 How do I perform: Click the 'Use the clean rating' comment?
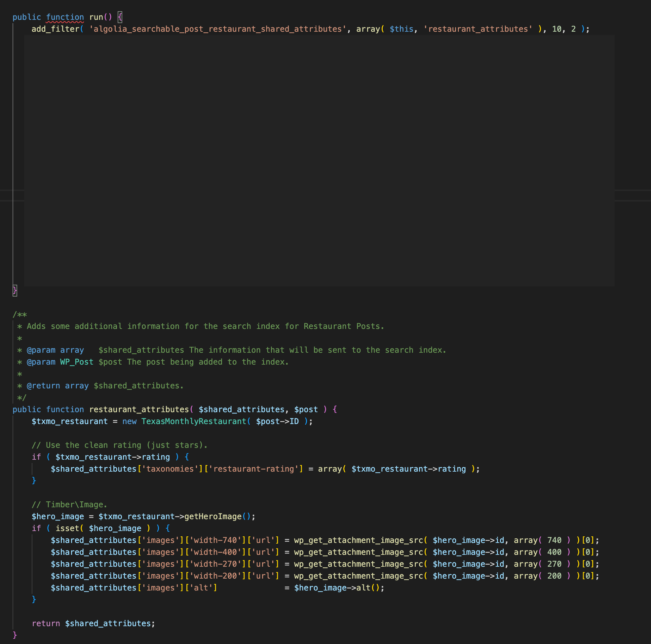click(x=120, y=445)
